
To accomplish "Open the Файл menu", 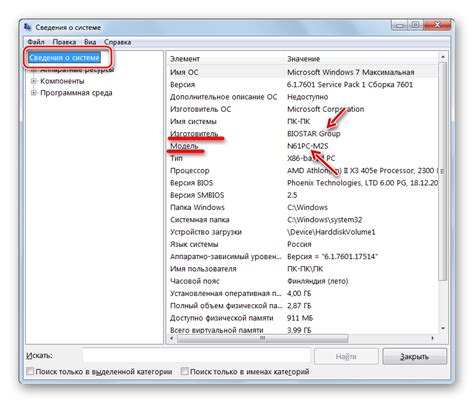I will 36,42.
